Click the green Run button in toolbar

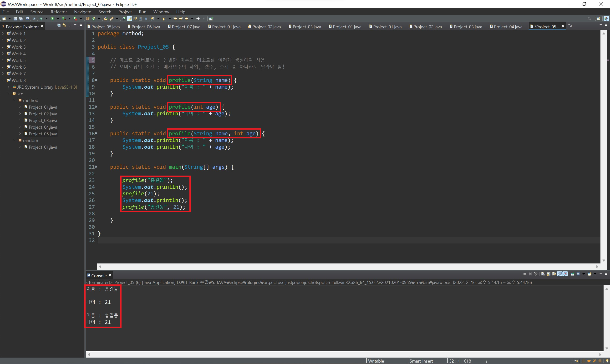point(52,19)
